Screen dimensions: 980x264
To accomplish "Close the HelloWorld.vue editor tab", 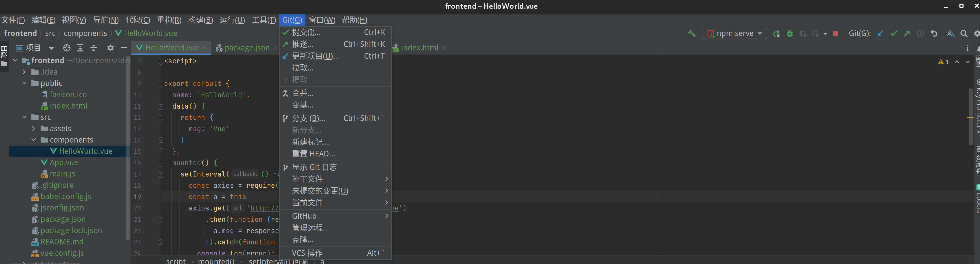I will point(205,48).
